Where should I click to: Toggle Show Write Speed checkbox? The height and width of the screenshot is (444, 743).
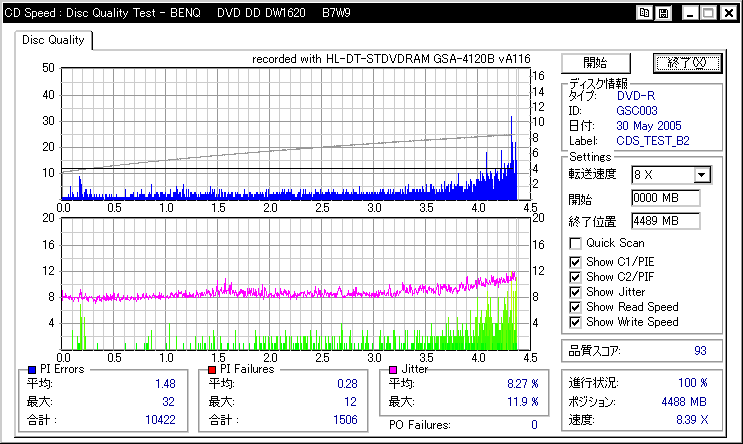tap(575, 323)
